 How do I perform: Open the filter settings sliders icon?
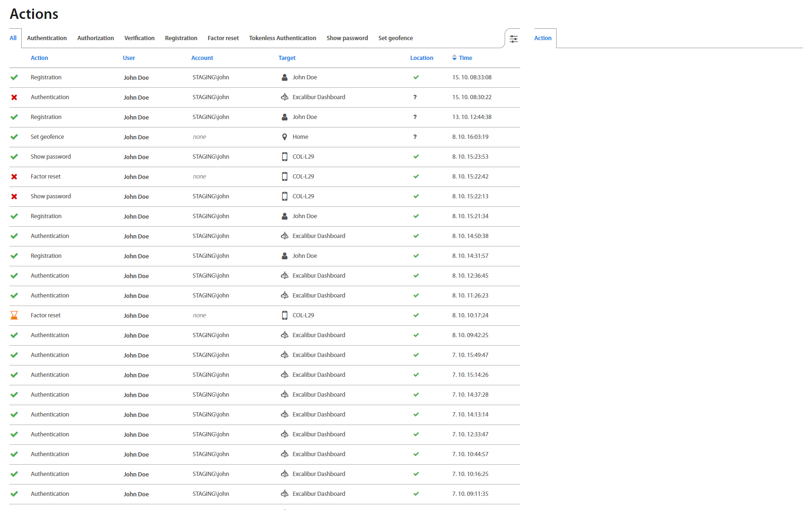514,39
